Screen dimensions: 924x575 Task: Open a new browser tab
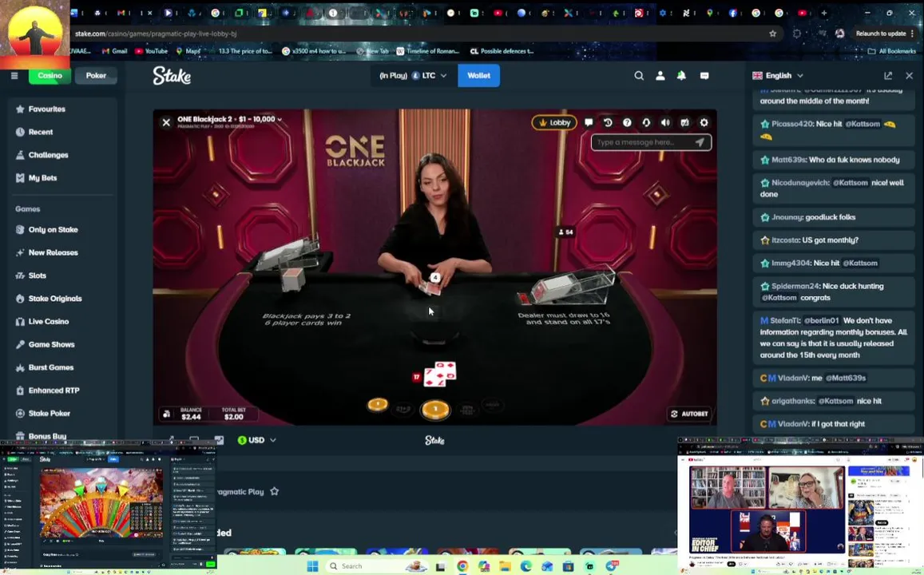(x=824, y=13)
